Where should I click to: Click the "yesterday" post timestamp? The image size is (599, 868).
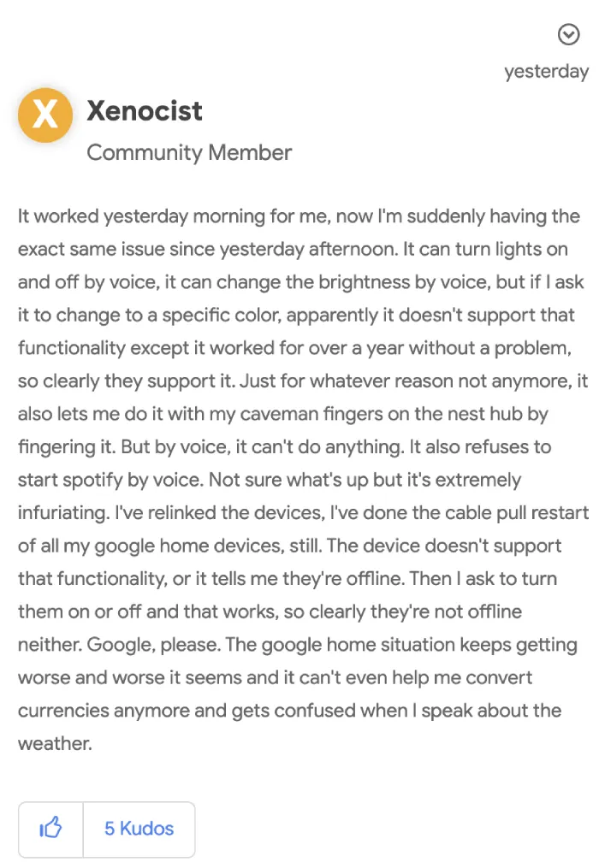tap(546, 72)
